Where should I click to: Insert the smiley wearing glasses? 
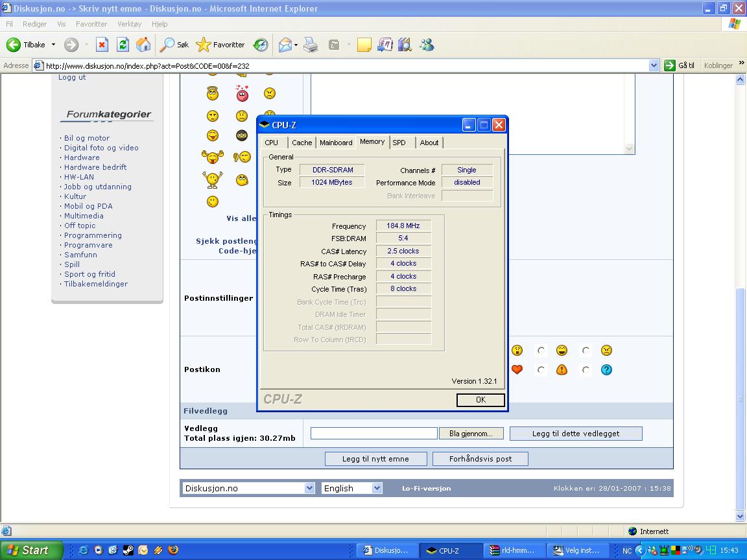(242, 135)
